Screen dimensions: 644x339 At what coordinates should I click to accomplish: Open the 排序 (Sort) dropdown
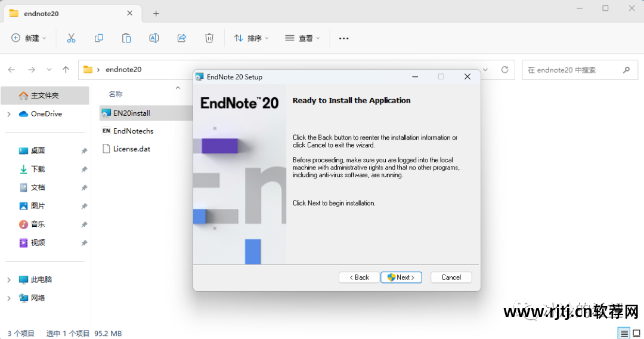pyautogui.click(x=251, y=38)
